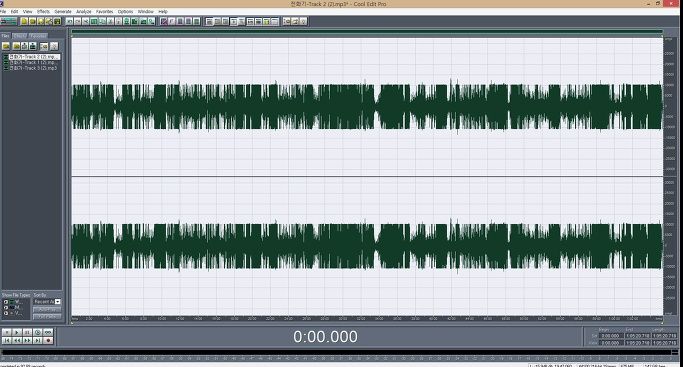
Task: Pause playback in the transport controls
Action: click(x=27, y=332)
